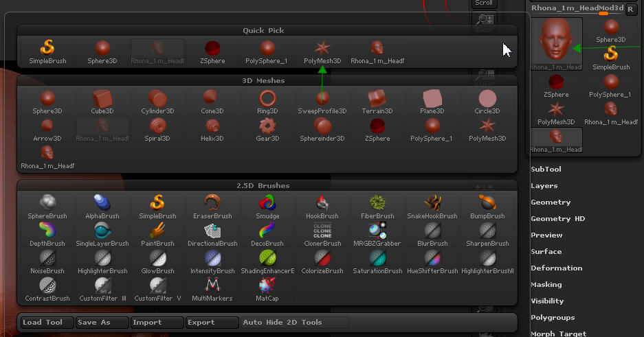
Task: Select SphereBrush 2.5D brush
Action: (x=47, y=207)
